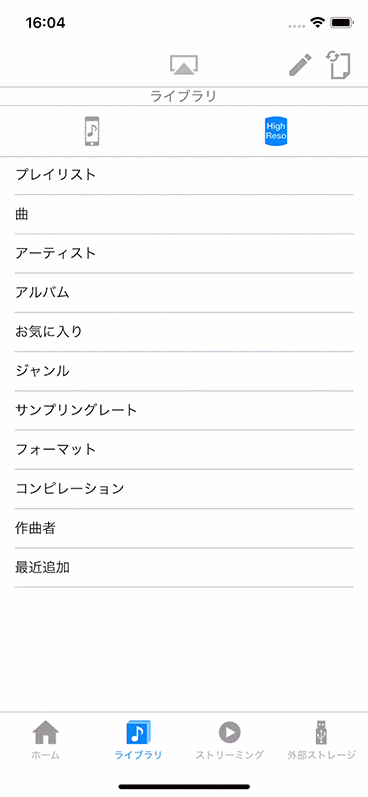Open the 外部ストレージ USB tab
Viewport: 368px width, 797px height.
pos(322,740)
